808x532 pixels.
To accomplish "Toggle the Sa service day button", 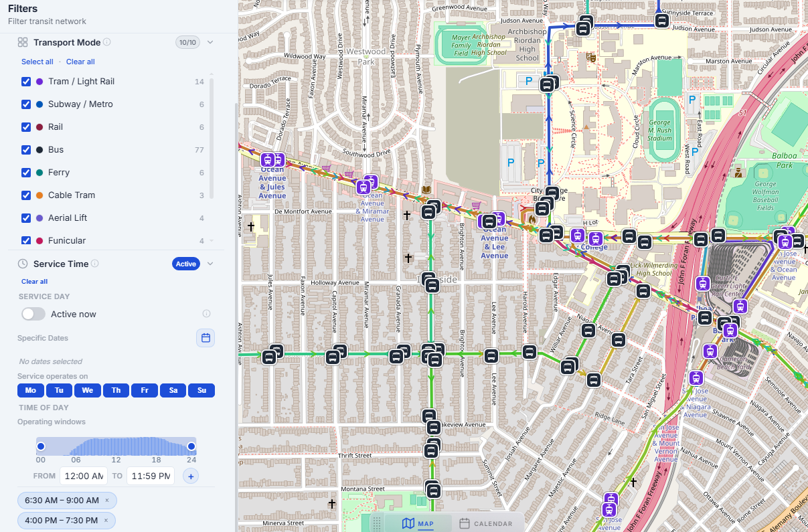I will pos(173,390).
